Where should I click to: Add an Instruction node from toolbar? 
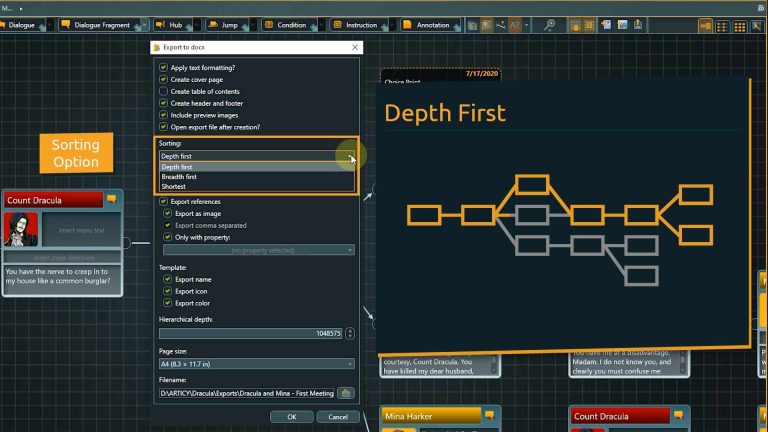[x=357, y=25]
